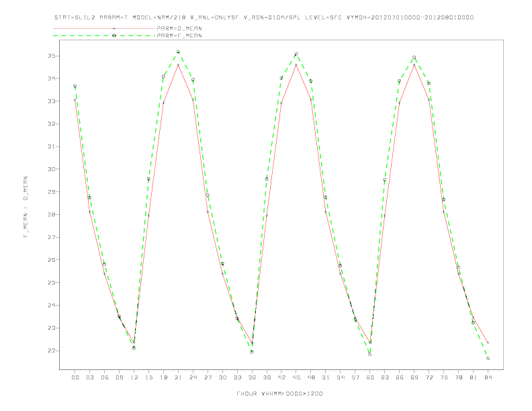Click the green dashed F_MEAN legend line sample
The image size is (532, 411).
tap(104, 36)
